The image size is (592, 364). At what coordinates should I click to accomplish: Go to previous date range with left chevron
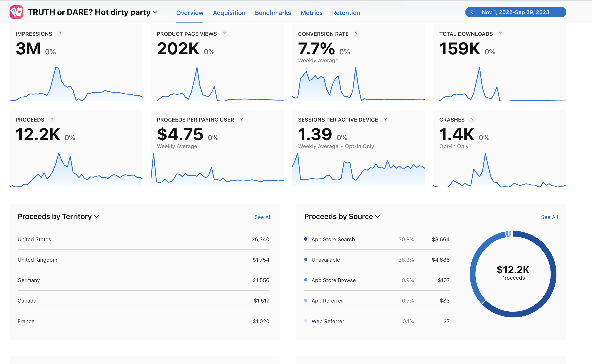click(x=472, y=12)
